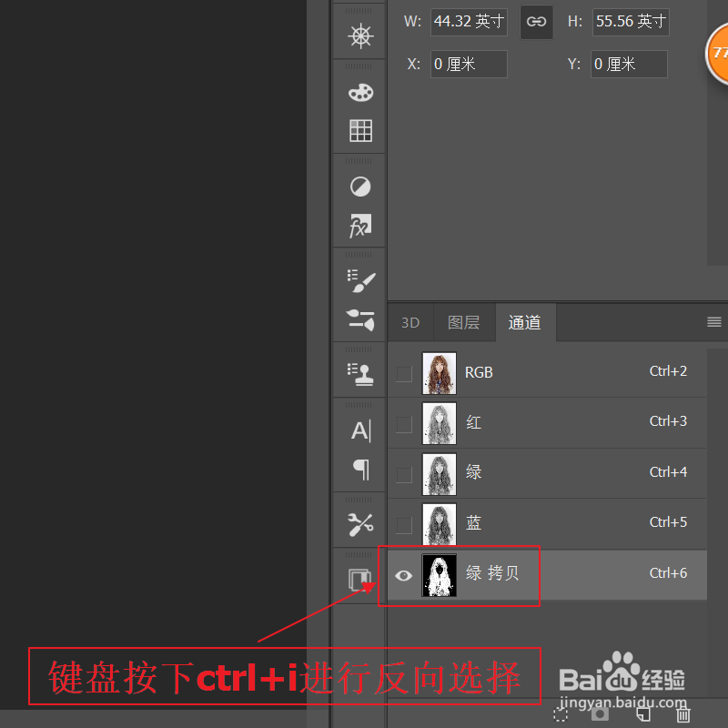Open the Channels panel flyout menu icon
Viewport: 728px width, 728px height.
pos(713,322)
